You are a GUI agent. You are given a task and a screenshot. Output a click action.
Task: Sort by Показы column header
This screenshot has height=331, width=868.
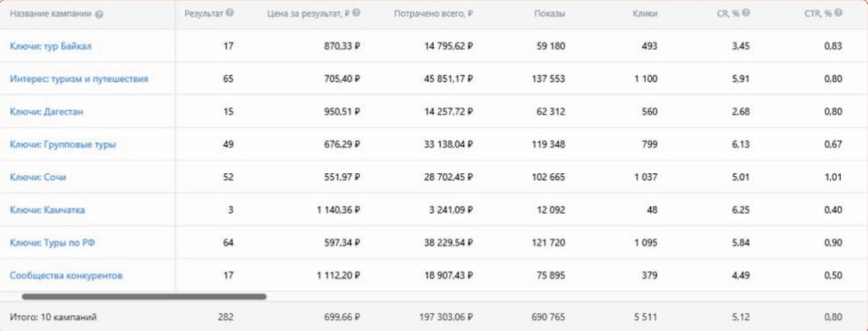550,14
